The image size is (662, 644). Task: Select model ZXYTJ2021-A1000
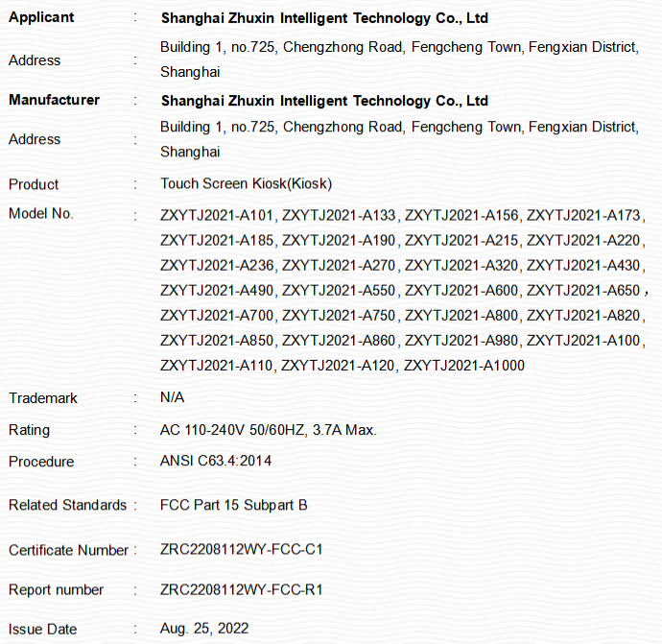464,366
